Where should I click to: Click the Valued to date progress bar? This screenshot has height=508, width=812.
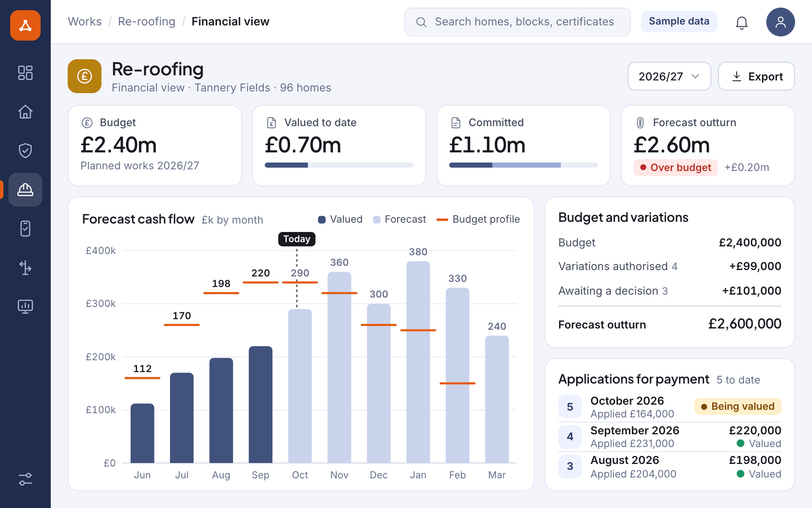339,165
